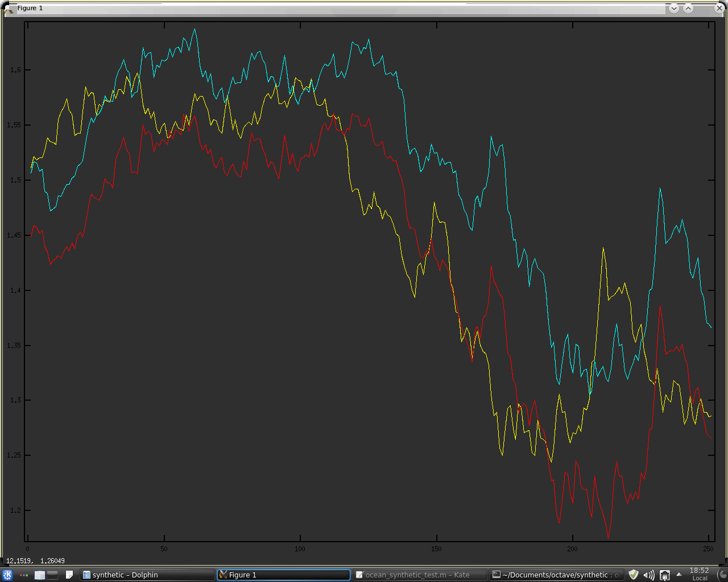728x582 pixels.
Task: Open the ocean_synthetic_test.m – Kate taskbar entry
Action: point(420,575)
